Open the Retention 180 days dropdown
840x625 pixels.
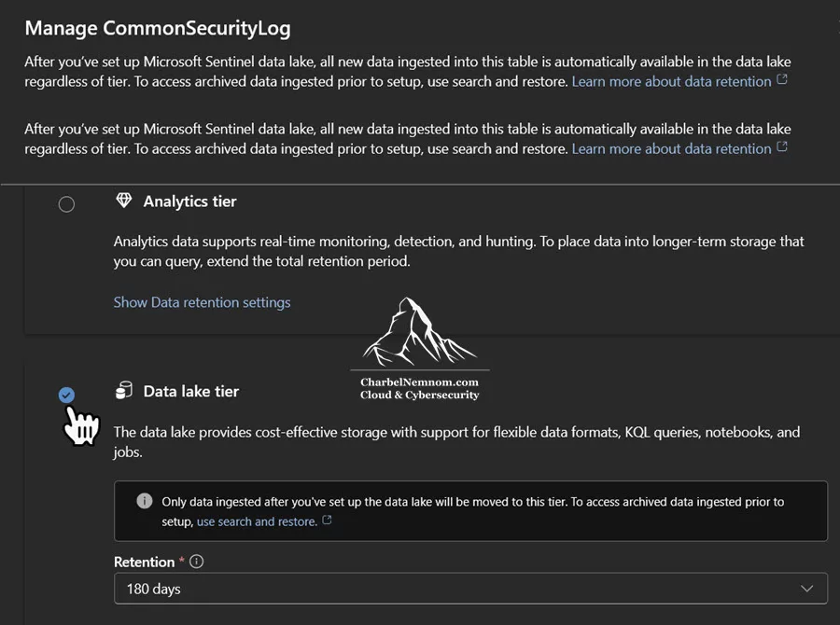[471, 589]
